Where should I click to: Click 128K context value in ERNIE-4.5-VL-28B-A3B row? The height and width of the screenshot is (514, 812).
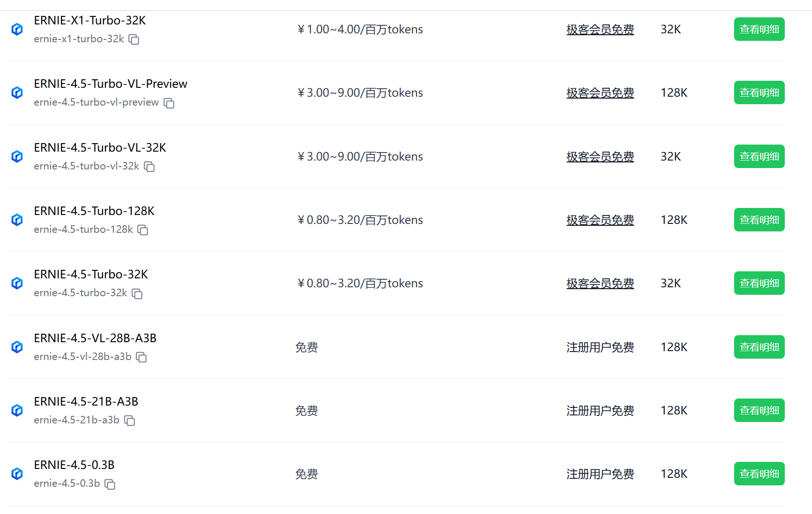[674, 347]
